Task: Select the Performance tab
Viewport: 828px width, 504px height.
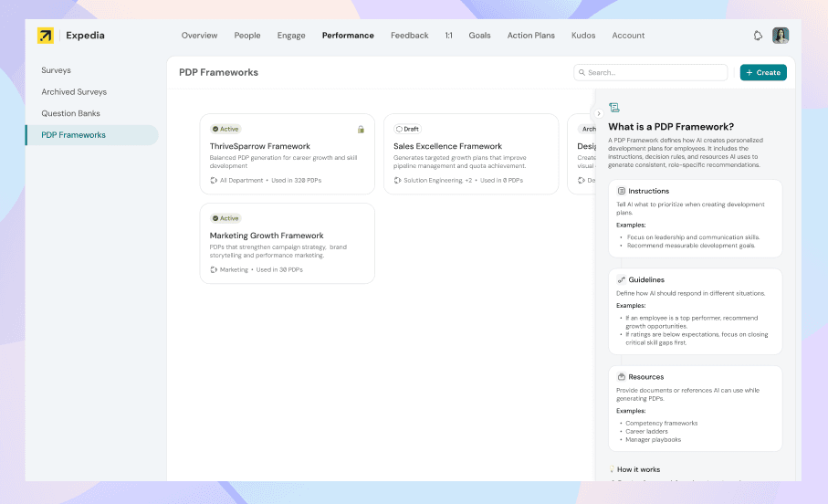Action: click(348, 36)
